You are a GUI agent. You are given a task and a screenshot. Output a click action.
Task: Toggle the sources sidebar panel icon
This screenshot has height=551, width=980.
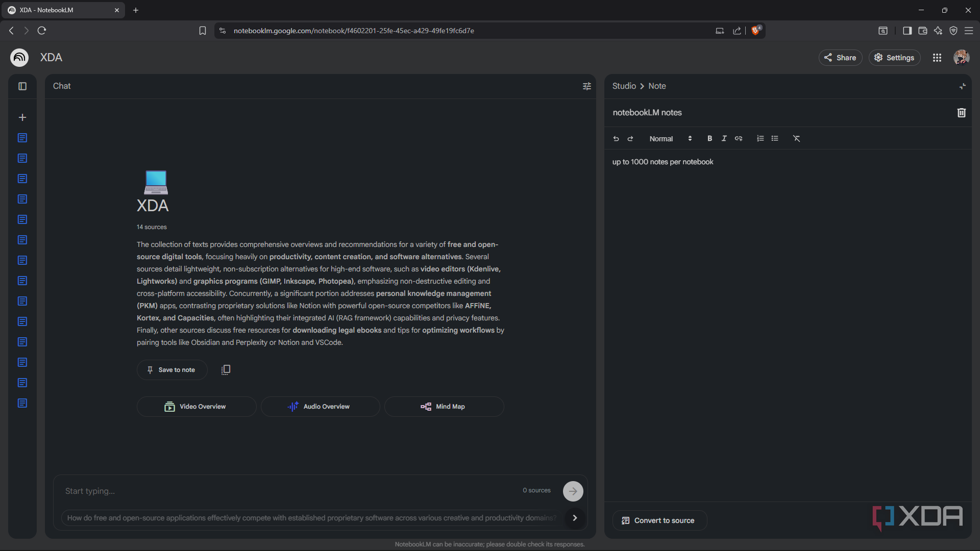pyautogui.click(x=22, y=86)
